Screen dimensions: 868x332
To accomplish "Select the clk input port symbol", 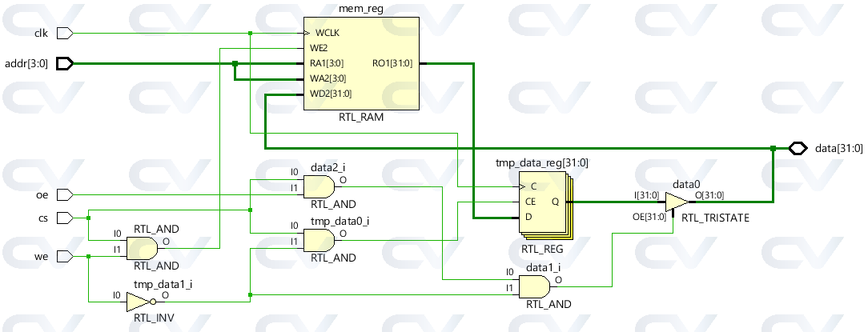I will tap(66, 34).
